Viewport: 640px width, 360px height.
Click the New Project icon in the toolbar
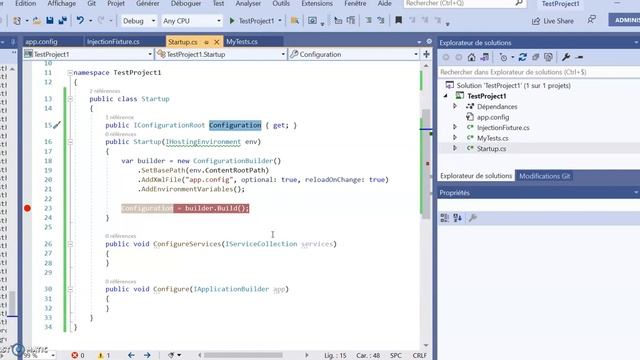tap(17, 20)
